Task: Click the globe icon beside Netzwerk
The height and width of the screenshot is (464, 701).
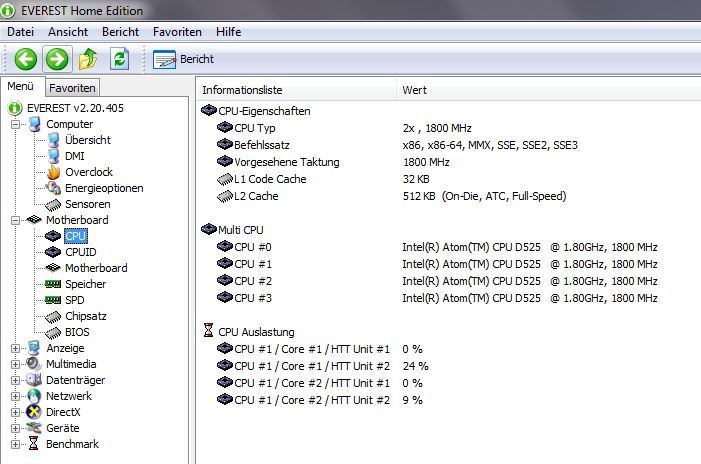Action: (34, 396)
